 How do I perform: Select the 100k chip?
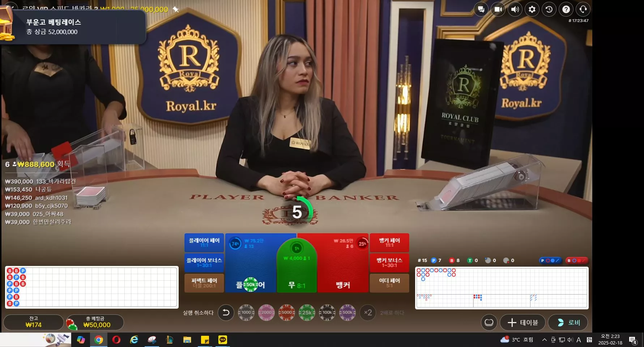[x=327, y=313]
